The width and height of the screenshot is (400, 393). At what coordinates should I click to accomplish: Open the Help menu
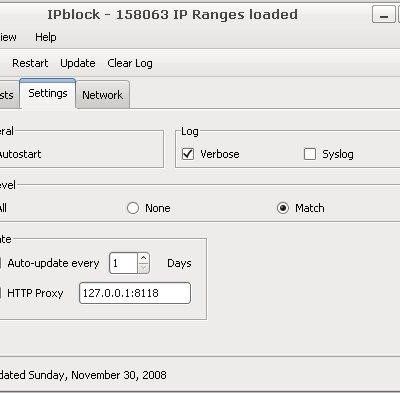click(x=46, y=37)
